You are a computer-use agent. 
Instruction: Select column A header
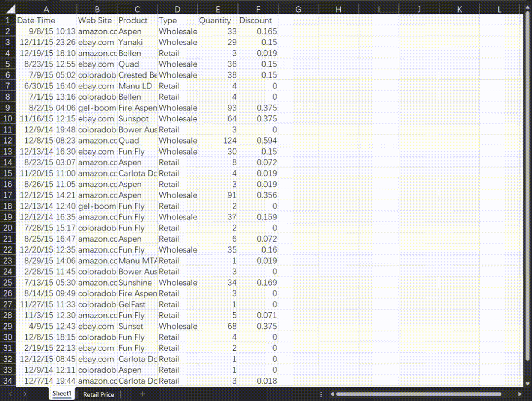pos(46,9)
